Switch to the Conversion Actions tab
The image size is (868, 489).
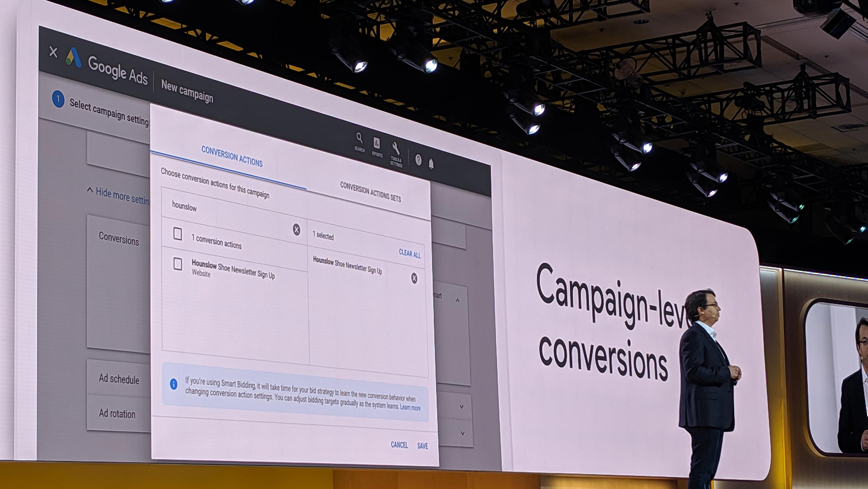(x=232, y=156)
